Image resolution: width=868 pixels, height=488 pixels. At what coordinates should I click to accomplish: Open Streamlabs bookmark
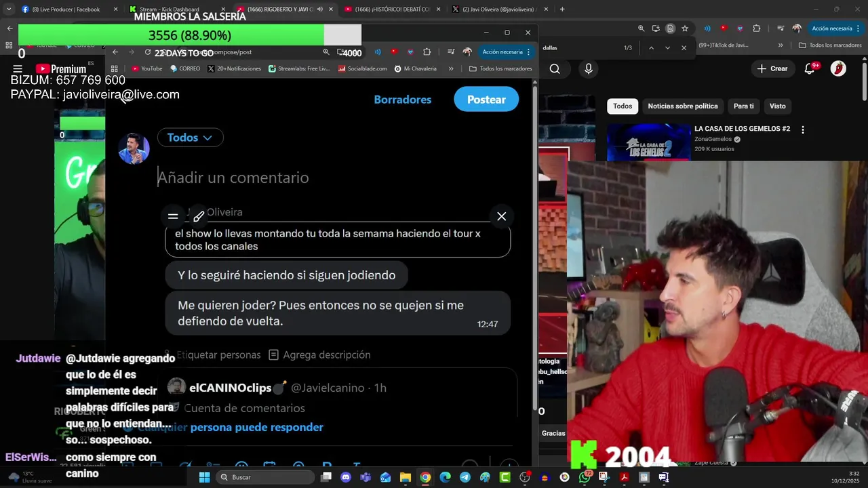click(x=299, y=68)
